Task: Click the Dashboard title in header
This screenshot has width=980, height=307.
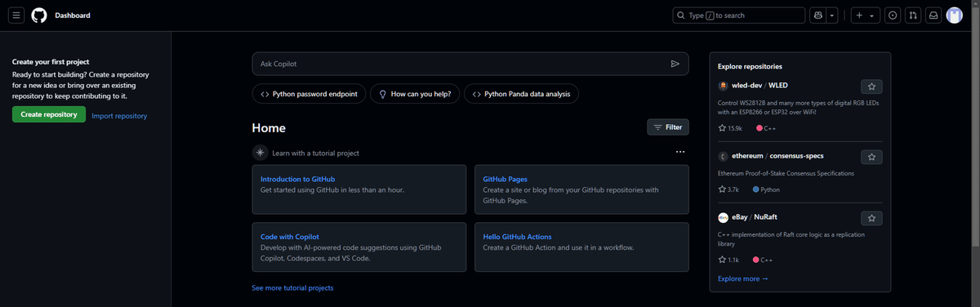Action: click(73, 16)
